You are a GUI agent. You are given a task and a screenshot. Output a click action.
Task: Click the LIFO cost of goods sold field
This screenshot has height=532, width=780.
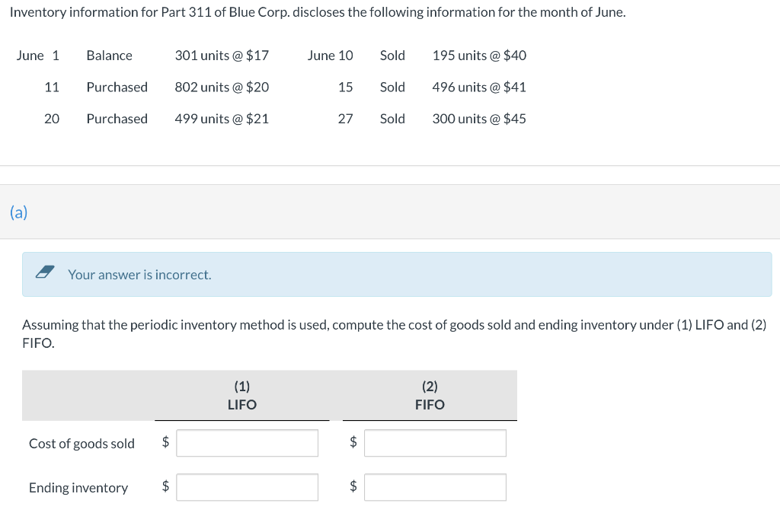pyautogui.click(x=247, y=443)
